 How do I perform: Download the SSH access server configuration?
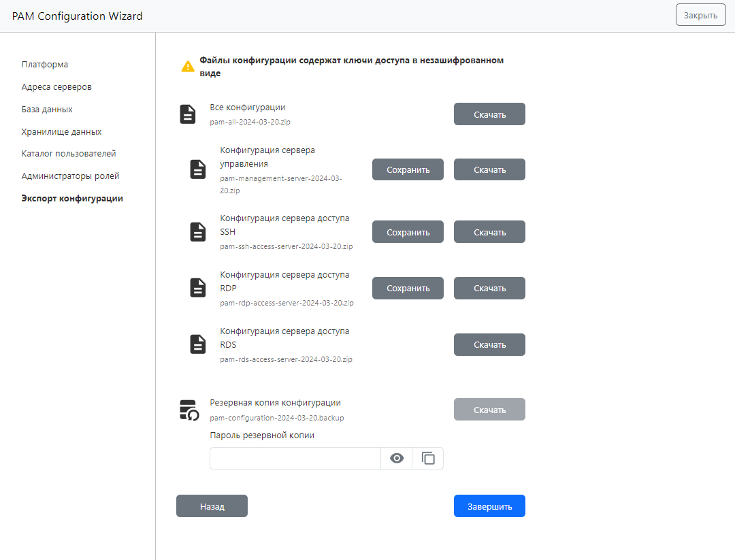489,232
